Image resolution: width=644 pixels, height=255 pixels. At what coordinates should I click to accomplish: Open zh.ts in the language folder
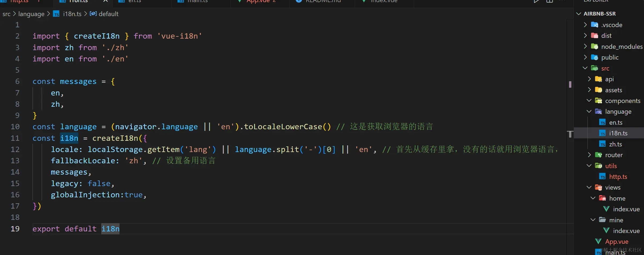(x=615, y=144)
